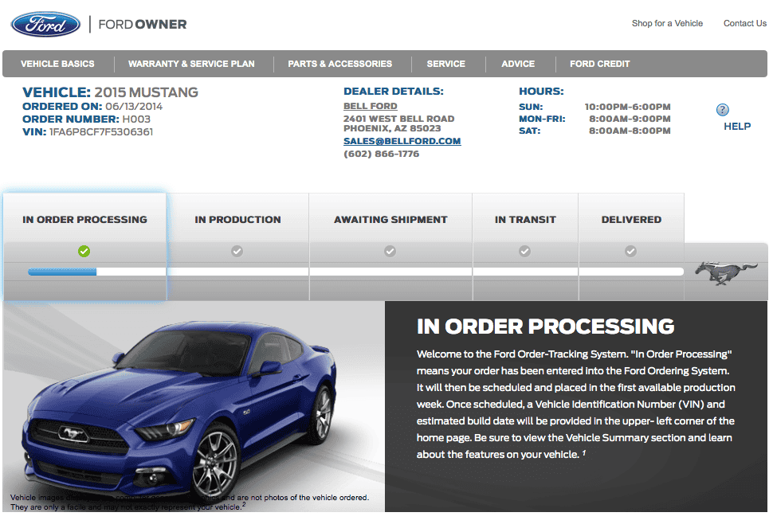Click the dealer address 2401 West Bell Road
This screenshot has height=532, width=773.
(398, 119)
